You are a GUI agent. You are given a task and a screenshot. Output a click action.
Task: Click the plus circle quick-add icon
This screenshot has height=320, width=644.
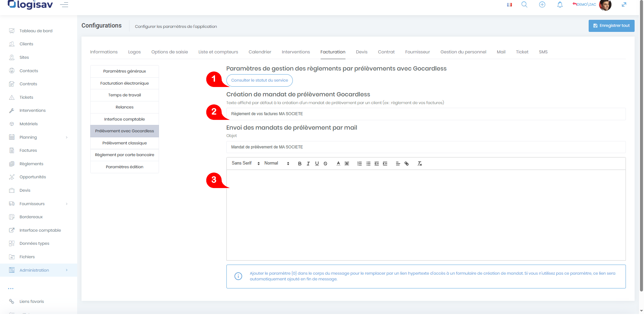pos(542,5)
